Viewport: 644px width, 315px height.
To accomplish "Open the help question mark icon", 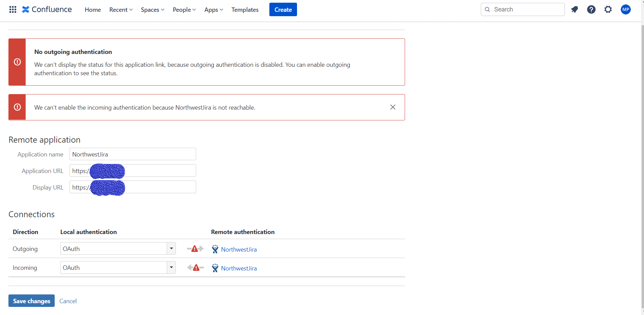I will pyautogui.click(x=591, y=9).
